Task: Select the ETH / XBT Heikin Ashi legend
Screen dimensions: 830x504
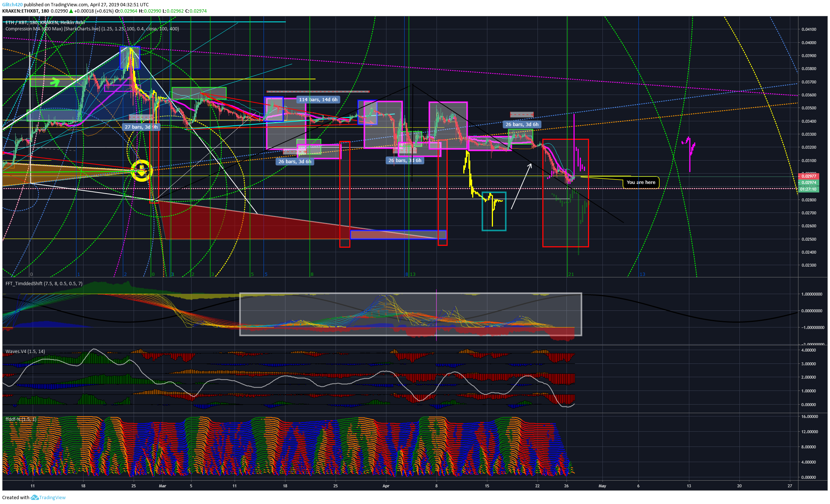Action: (45, 23)
